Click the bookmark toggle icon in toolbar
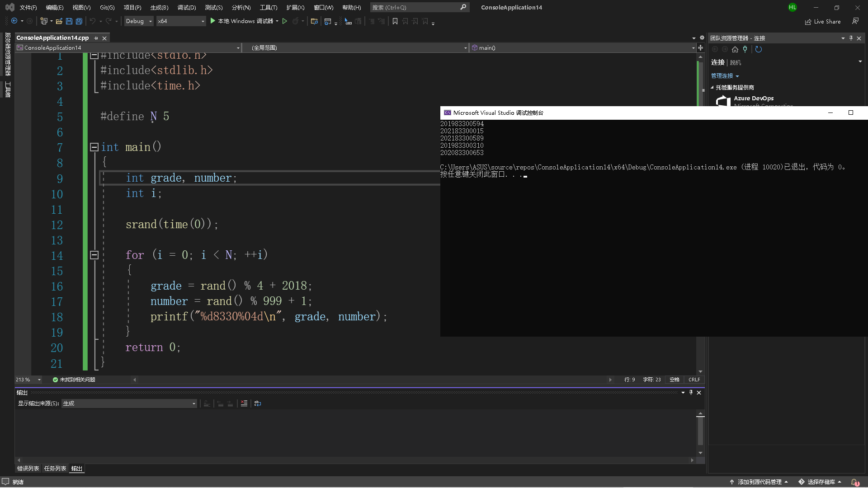The width and height of the screenshot is (868, 488). click(x=395, y=21)
